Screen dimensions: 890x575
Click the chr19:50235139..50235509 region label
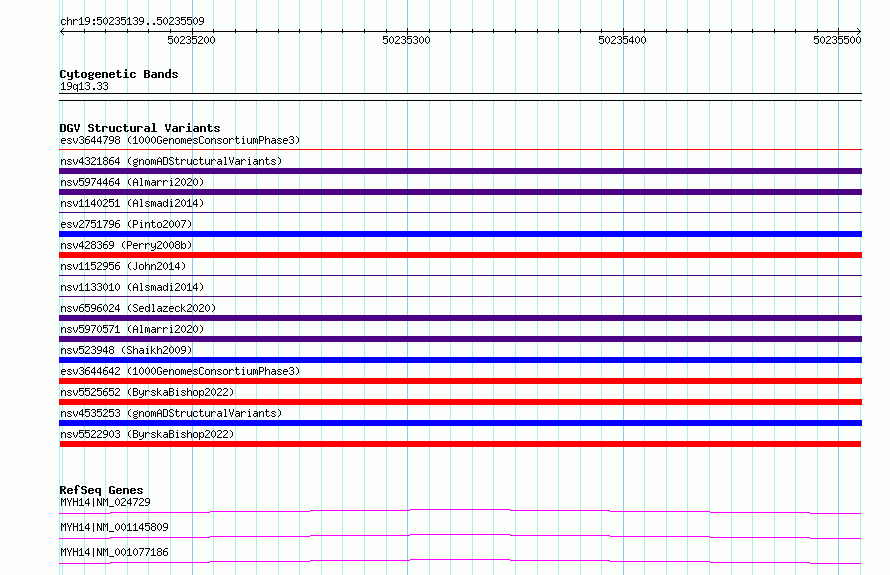coord(132,22)
